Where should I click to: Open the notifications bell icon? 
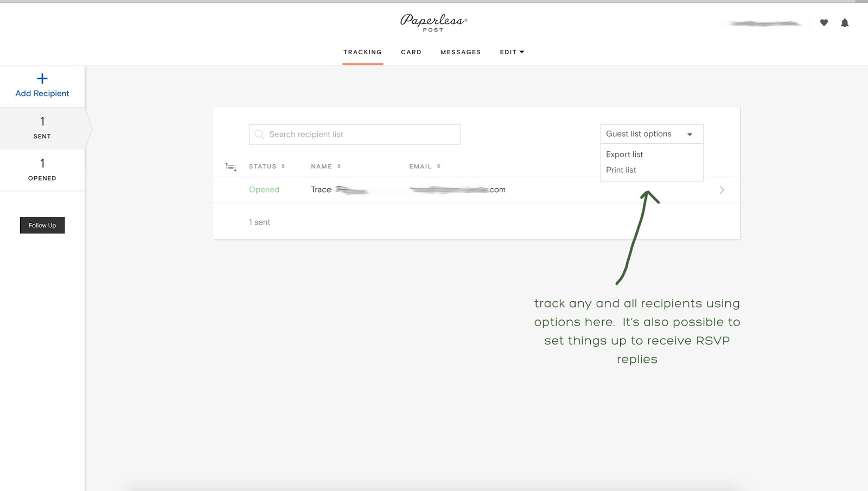(845, 23)
